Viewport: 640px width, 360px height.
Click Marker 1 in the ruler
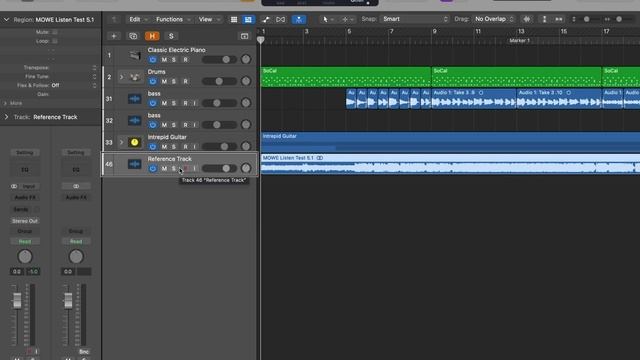pos(520,41)
